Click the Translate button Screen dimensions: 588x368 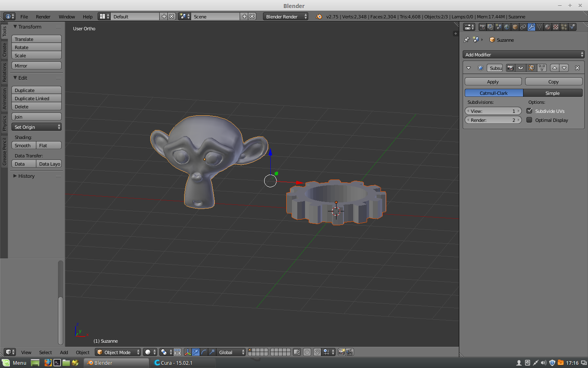tap(36, 39)
